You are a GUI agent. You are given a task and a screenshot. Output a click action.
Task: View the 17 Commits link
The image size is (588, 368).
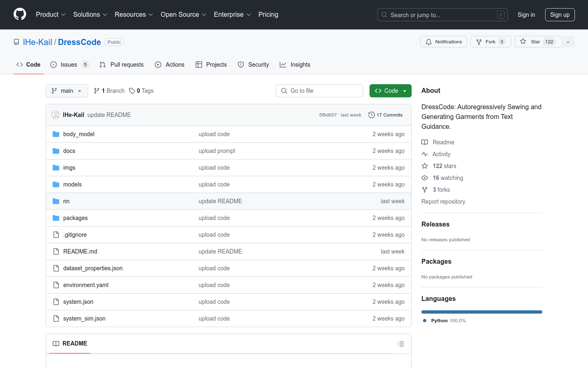coord(385,115)
